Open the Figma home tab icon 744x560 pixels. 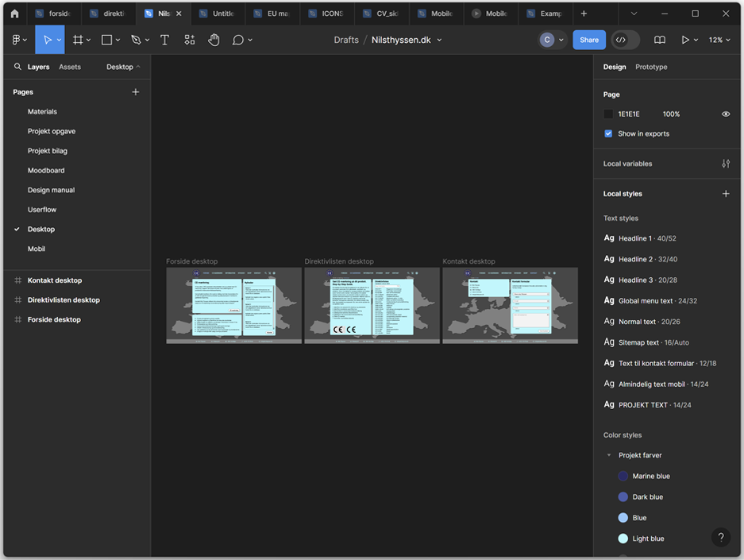tap(14, 14)
